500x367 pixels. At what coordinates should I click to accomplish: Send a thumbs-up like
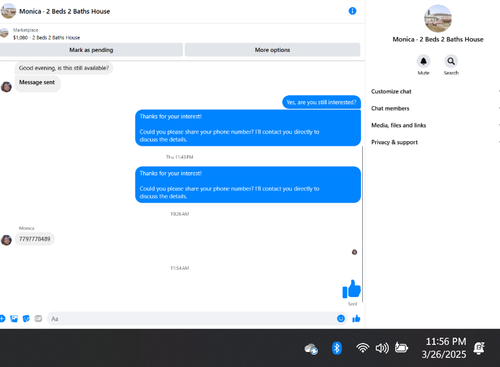click(x=356, y=319)
